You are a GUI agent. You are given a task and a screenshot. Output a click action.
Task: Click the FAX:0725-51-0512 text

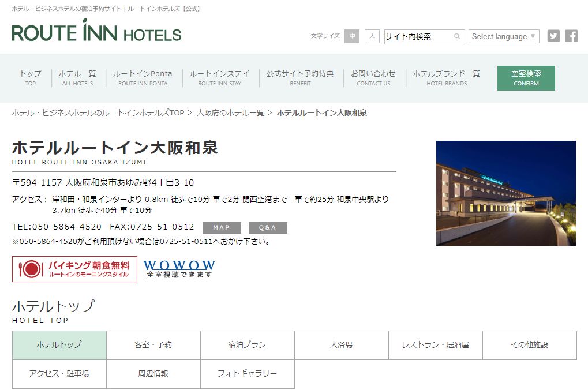click(x=152, y=227)
